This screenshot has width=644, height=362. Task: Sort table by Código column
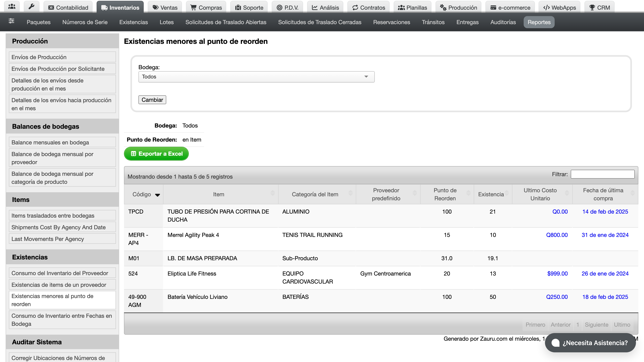tap(143, 194)
